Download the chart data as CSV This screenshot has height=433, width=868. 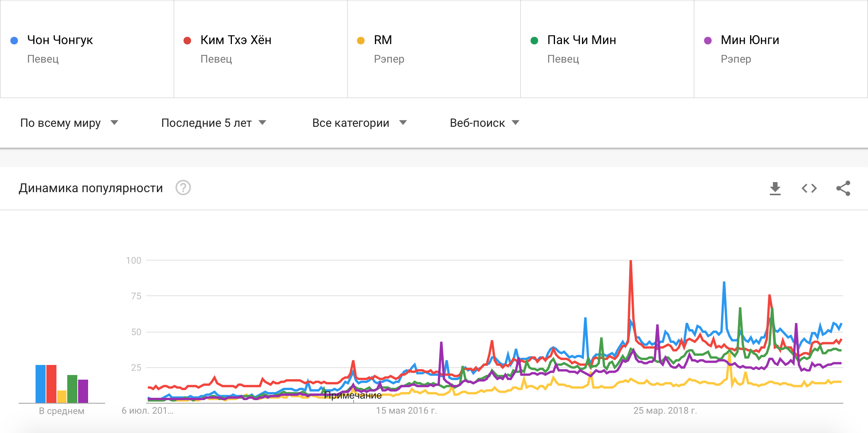point(775,188)
